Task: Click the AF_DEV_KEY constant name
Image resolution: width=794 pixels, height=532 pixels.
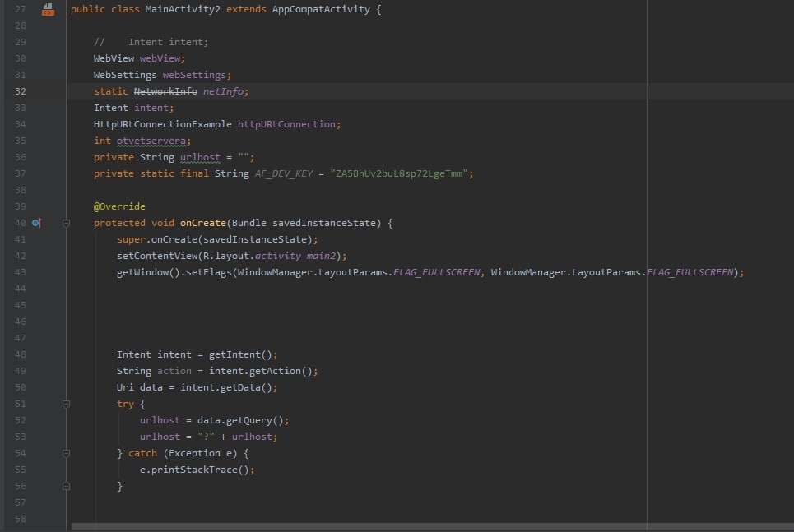Action: click(x=284, y=173)
